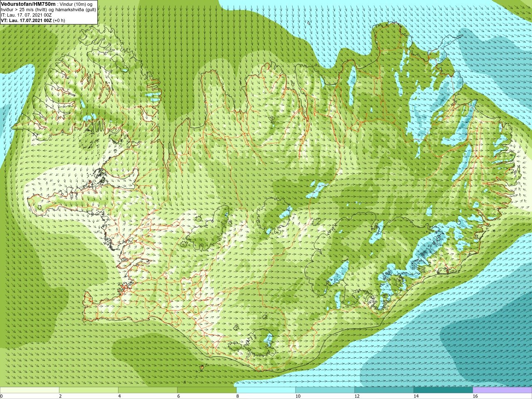
Task: Click the dark green 6–8 m/s legend swatch
Action: (207, 390)
